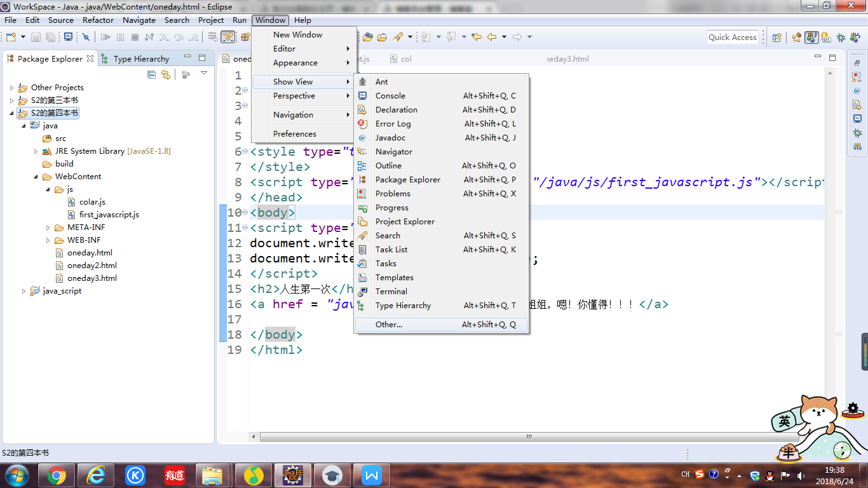Viewport: 868px width, 488px height.
Task: Toggle Link with Editor in Package Explorer
Action: click(166, 74)
